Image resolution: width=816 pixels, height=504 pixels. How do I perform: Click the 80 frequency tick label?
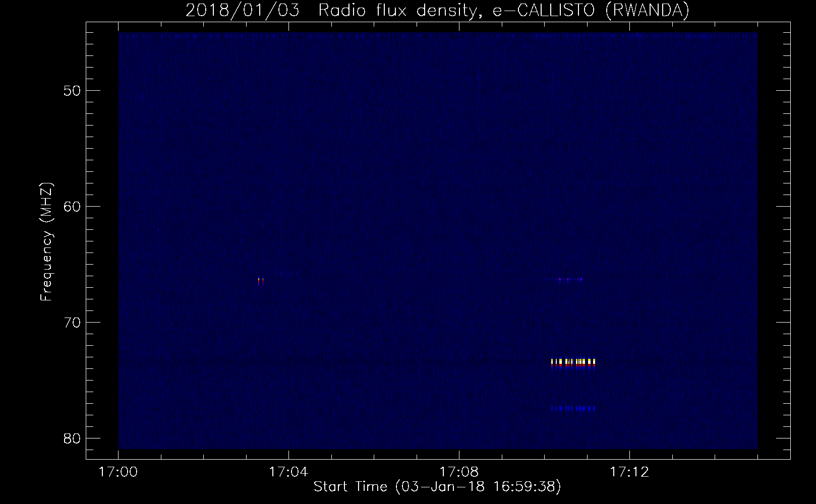73,438
